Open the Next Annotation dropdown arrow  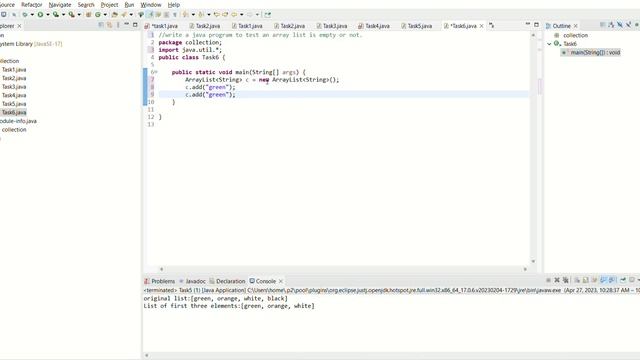pos(193,15)
